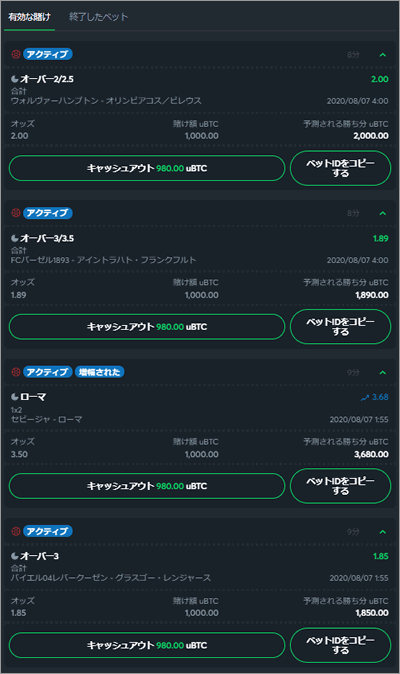The width and height of the screenshot is (400, 674).
Task: Click アクティブ badge on オーバー3 bet
Action: (48, 531)
